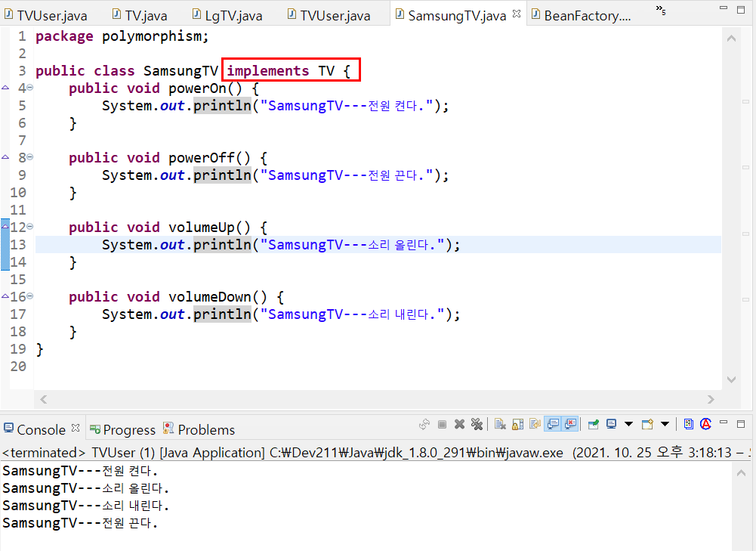The height and width of the screenshot is (551, 756).
Task: Collapse the volumeUp() method fold at line 12
Action: point(30,227)
